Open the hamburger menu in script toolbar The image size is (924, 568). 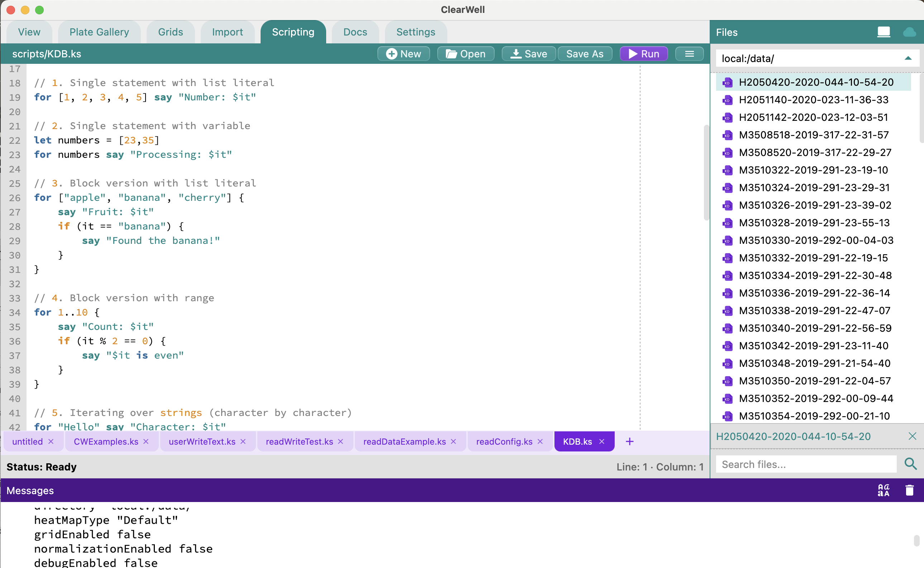689,54
